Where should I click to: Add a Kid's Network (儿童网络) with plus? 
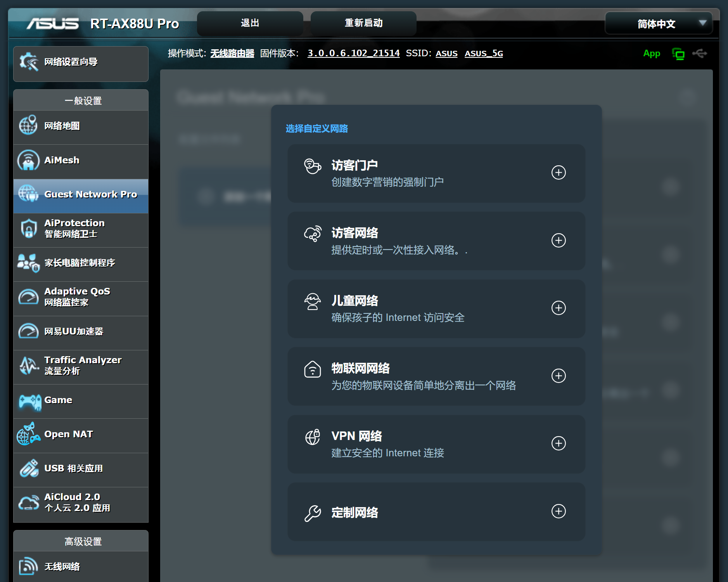[559, 308]
